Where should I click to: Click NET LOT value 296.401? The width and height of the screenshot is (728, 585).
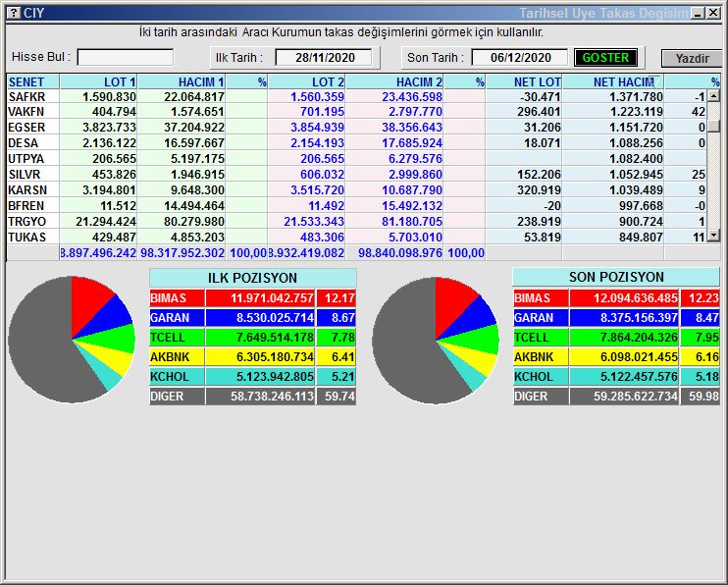(x=539, y=112)
